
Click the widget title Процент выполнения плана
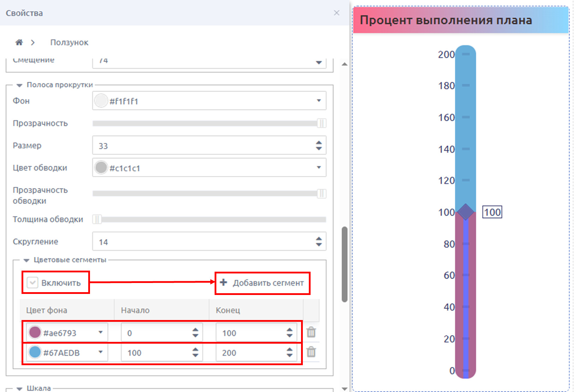[446, 20]
